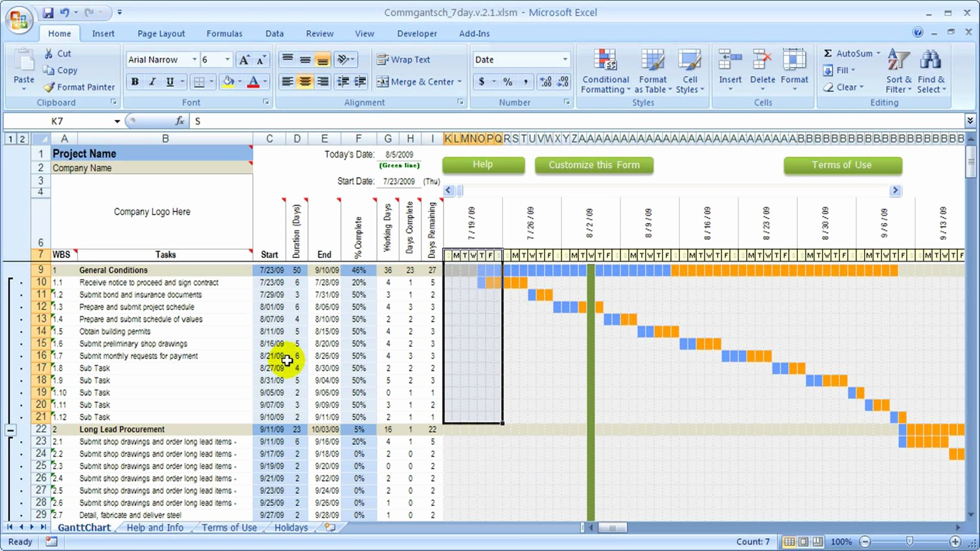
Task: Click the Office button orb
Action: [19, 20]
